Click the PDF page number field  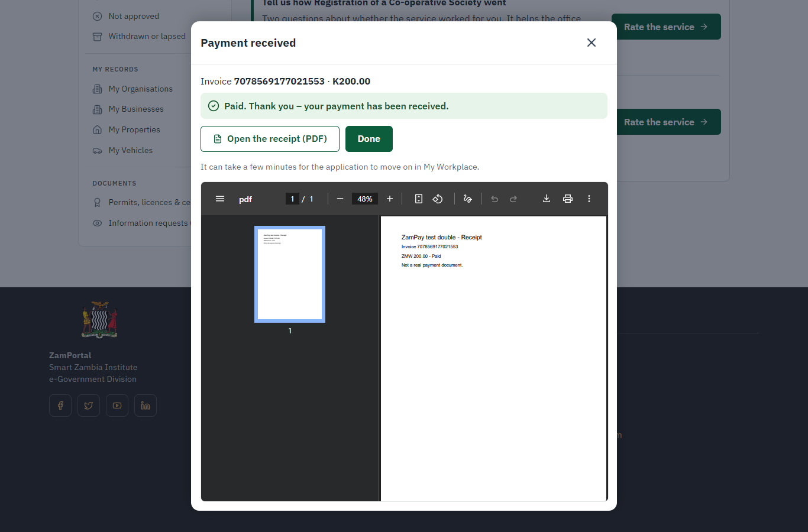click(x=292, y=199)
